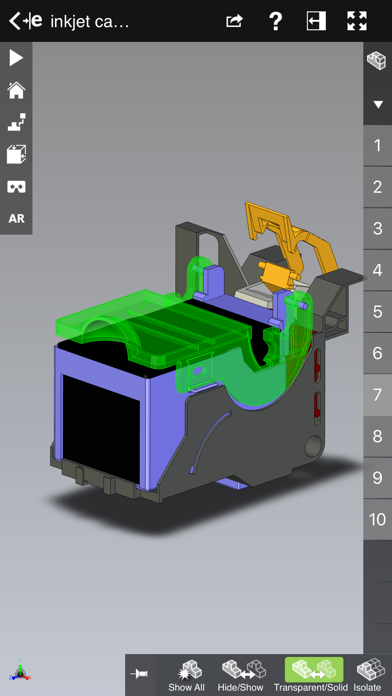
Task: Expand the view list dropdown triangle
Action: [x=378, y=105]
